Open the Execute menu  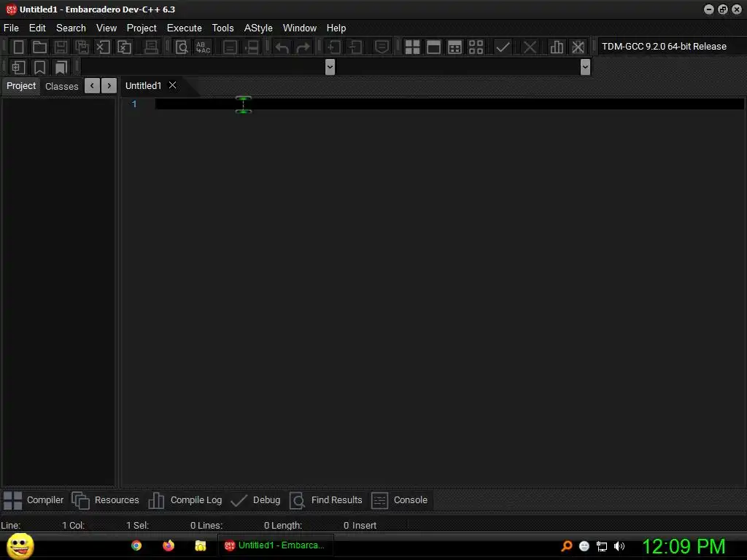[x=185, y=28]
